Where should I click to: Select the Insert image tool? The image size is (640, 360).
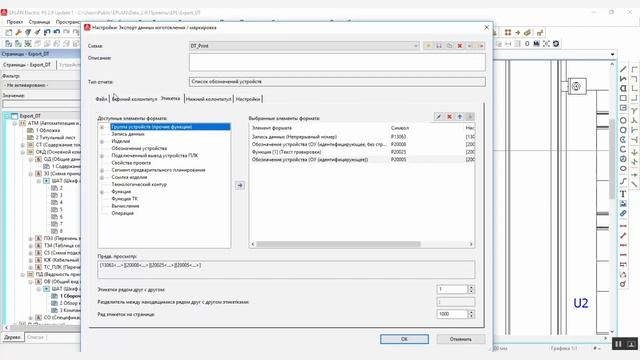tap(623, 204)
